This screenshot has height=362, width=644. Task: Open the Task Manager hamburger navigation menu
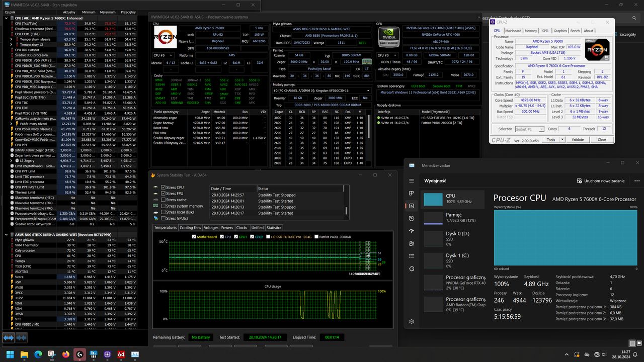pyautogui.click(x=412, y=180)
